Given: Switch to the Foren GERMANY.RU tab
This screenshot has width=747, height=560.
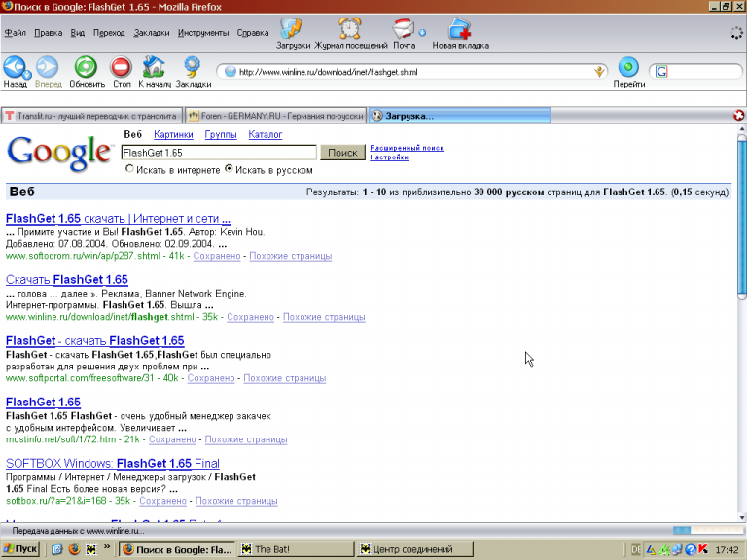Looking at the screenshot, I should [275, 116].
